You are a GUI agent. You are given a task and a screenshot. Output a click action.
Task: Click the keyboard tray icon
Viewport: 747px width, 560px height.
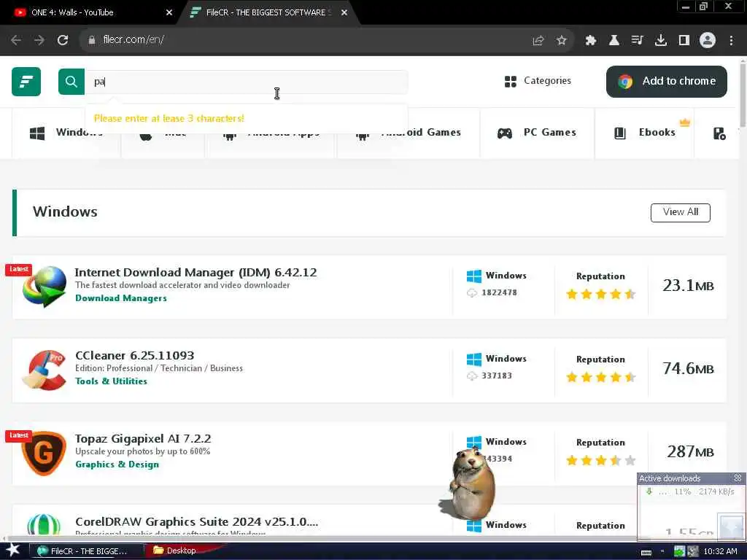click(x=646, y=553)
